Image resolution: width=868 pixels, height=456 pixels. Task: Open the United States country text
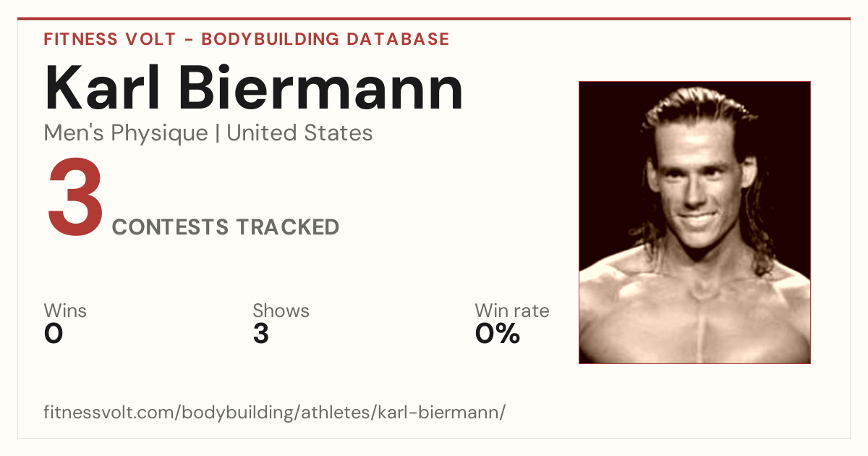(299, 133)
